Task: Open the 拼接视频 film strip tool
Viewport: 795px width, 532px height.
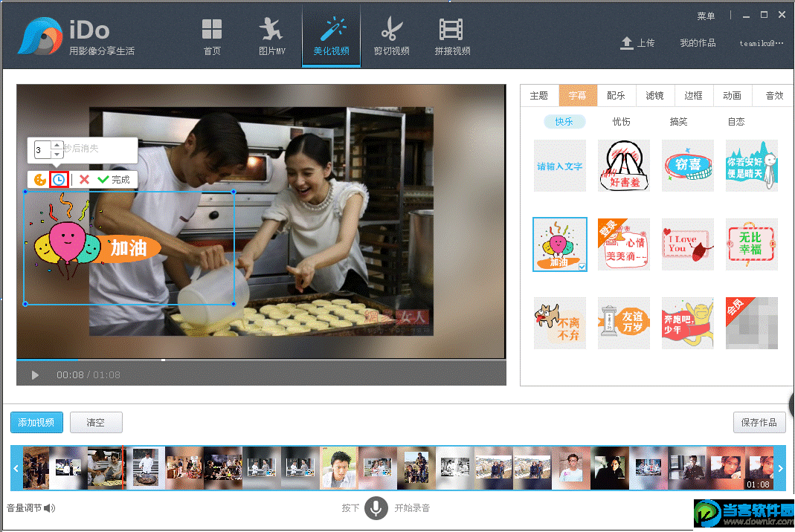Action: pyautogui.click(x=452, y=36)
